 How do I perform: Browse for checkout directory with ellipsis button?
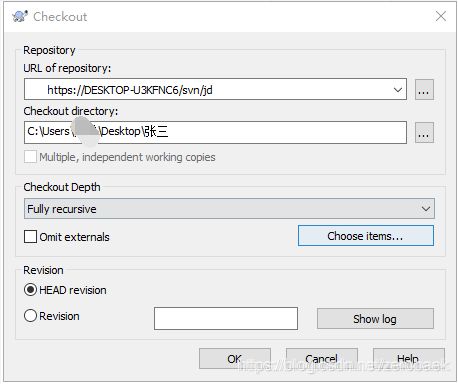(424, 133)
